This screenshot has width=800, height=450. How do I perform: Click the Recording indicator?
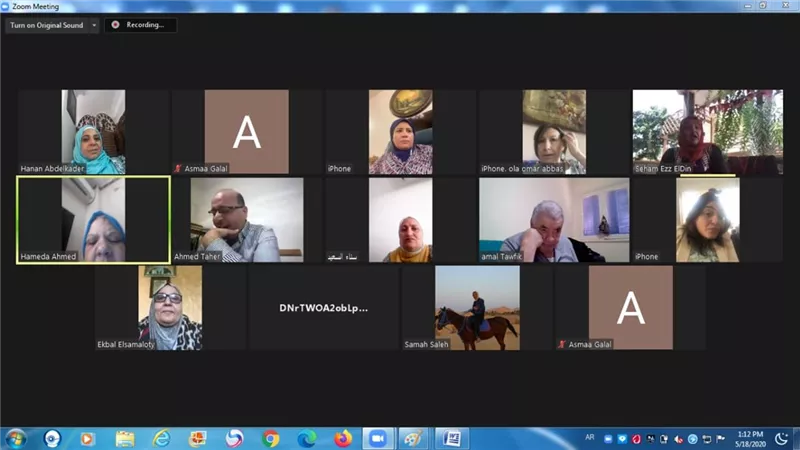(141, 25)
